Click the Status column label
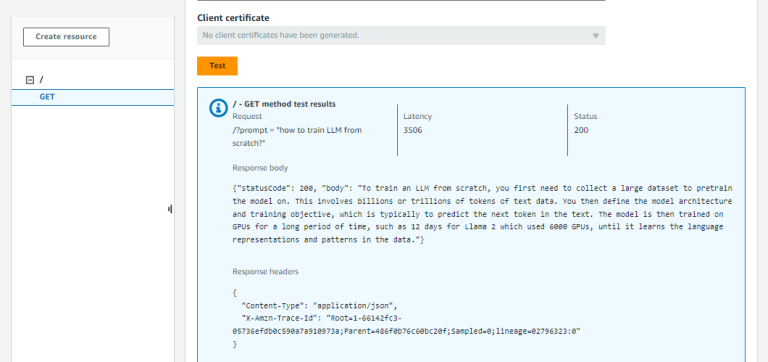The image size is (768, 362). (585, 117)
